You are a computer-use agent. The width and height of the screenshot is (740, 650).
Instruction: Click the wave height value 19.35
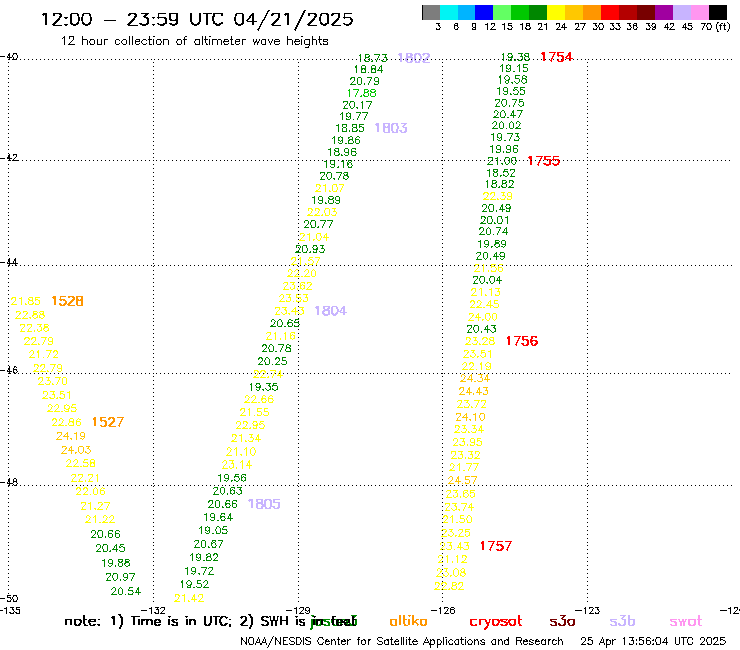tap(264, 387)
